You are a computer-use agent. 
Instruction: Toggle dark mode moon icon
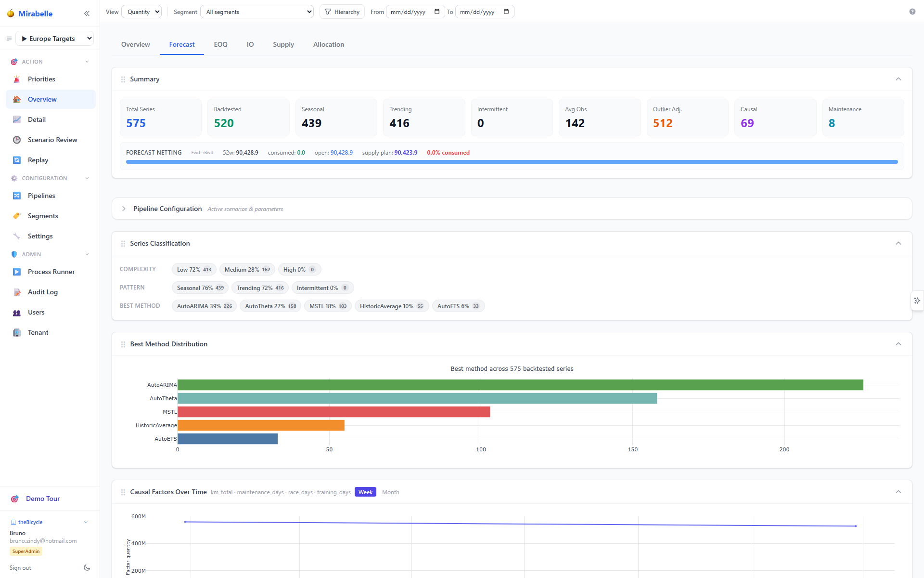tap(87, 568)
